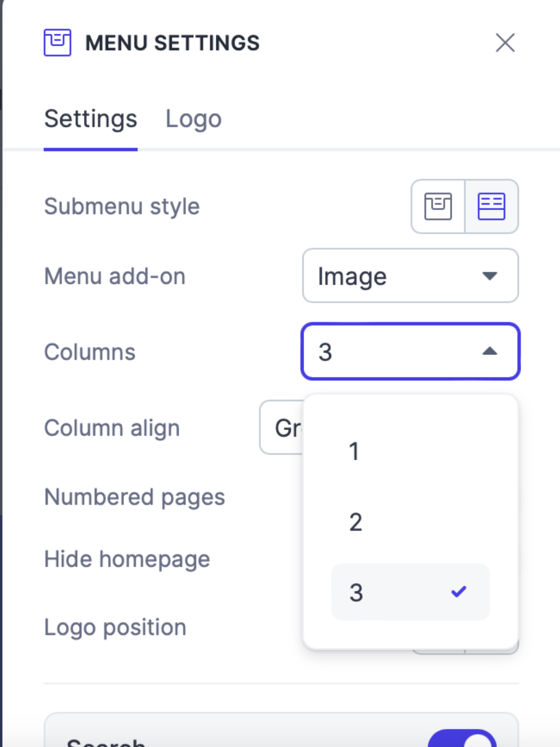The height and width of the screenshot is (747, 560).
Task: Click the Columns dropdown field showing 3
Action: (394, 352)
